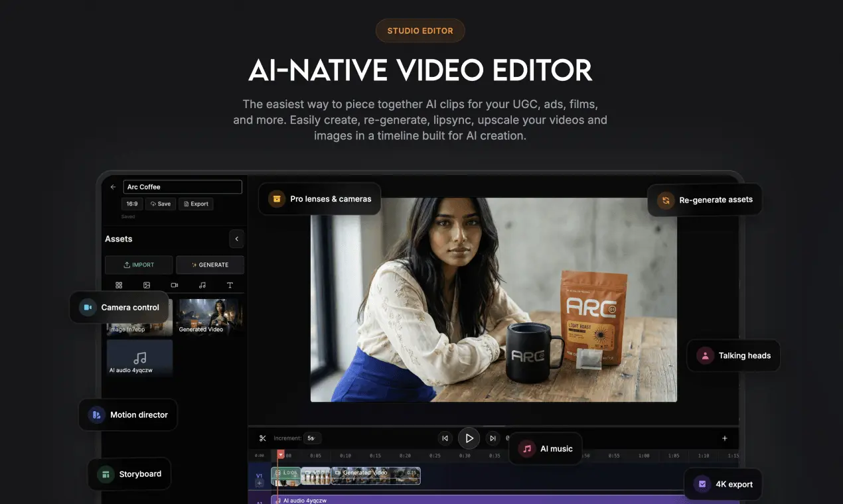The image size is (843, 504).
Task: Click the Re-generate assets badge icon
Action: pos(665,200)
